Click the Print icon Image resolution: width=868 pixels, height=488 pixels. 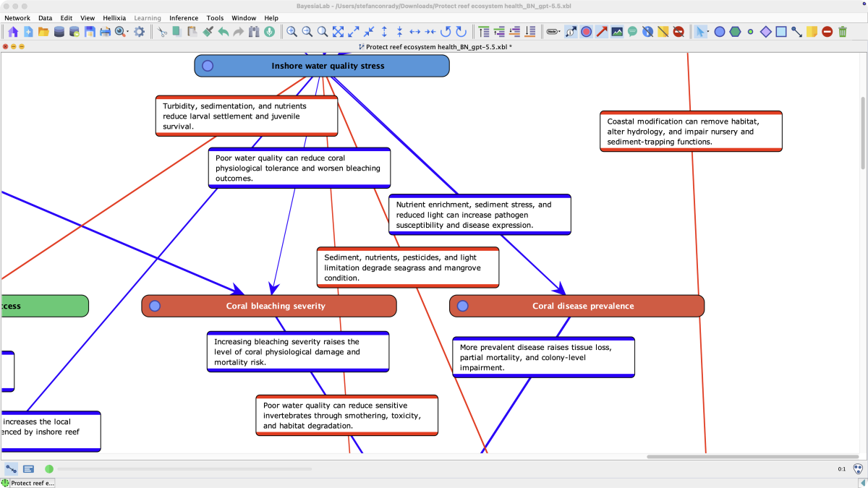[x=105, y=32]
